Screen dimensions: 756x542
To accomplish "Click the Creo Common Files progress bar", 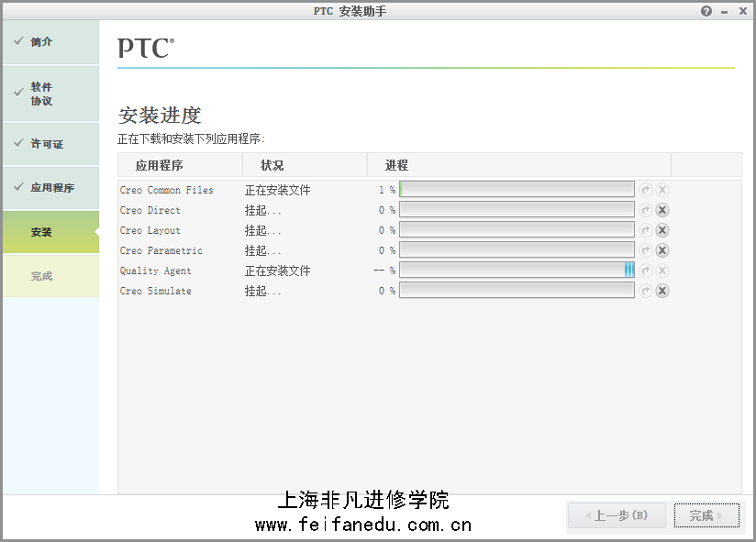I will tap(517, 189).
